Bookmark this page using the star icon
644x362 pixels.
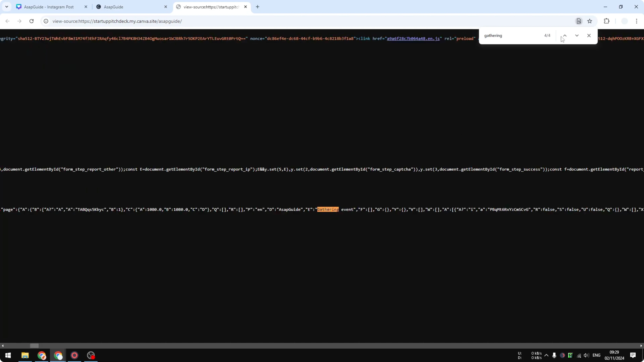(x=590, y=21)
